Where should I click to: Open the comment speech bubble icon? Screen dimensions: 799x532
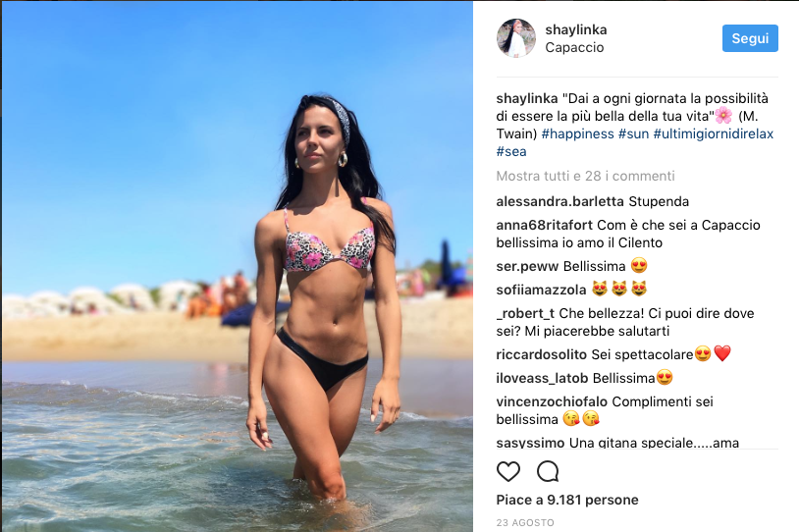[x=548, y=471]
